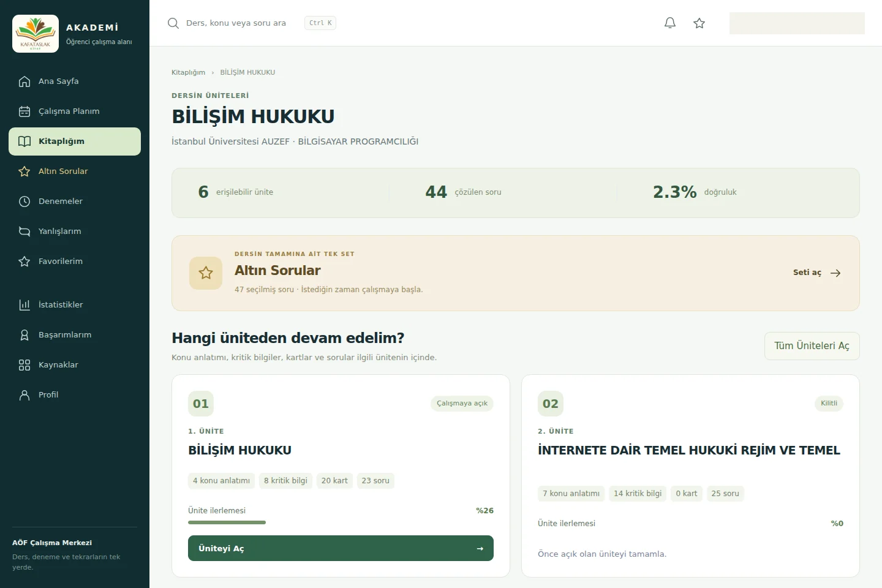This screenshot has height=588, width=882.
Task: Click the '8 kritik bilgi' tag
Action: point(285,481)
